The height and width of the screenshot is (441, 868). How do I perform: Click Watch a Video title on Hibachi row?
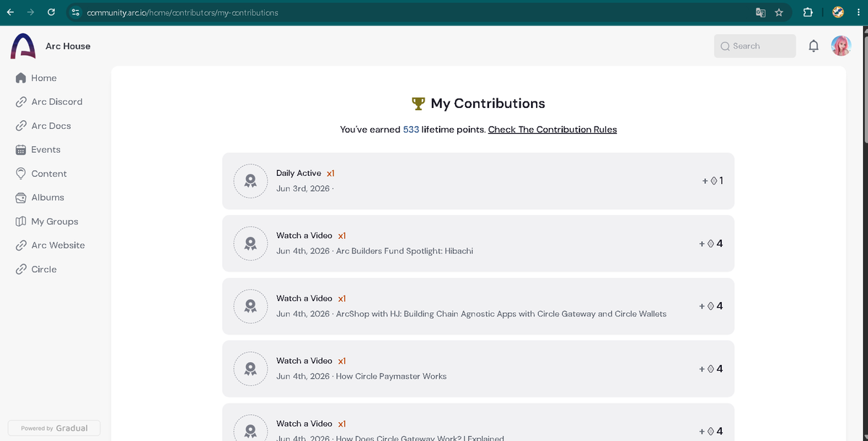coord(305,235)
